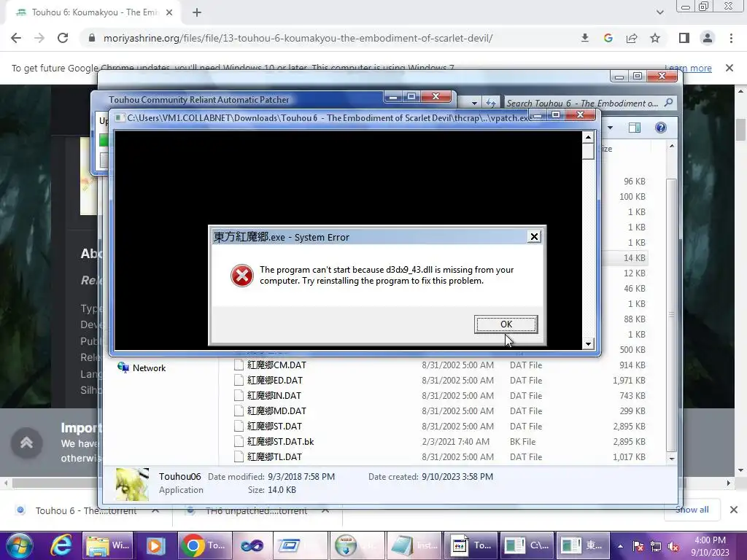Click muted volume tray icon
Screen dimensions: 747x560
pyautogui.click(x=673, y=546)
